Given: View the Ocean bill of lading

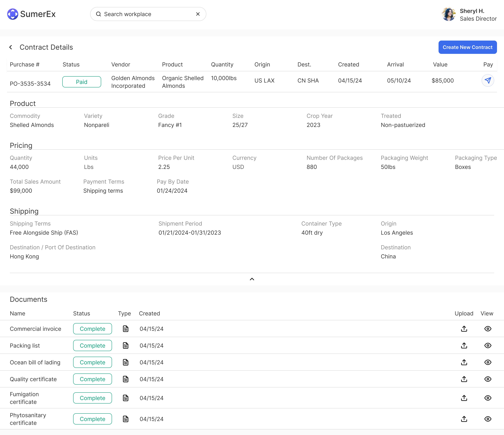Looking at the screenshot, I should pyautogui.click(x=488, y=362).
